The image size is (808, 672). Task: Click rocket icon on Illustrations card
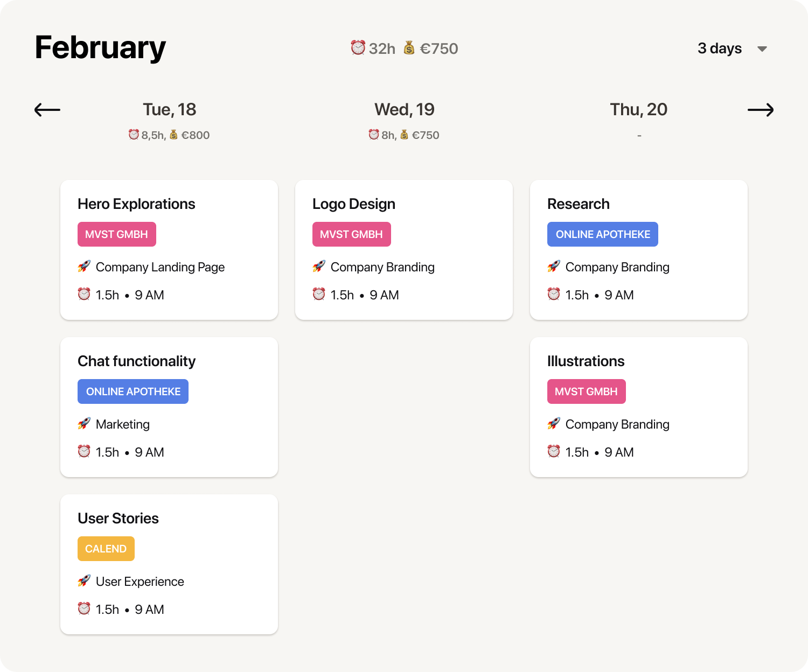click(x=554, y=424)
